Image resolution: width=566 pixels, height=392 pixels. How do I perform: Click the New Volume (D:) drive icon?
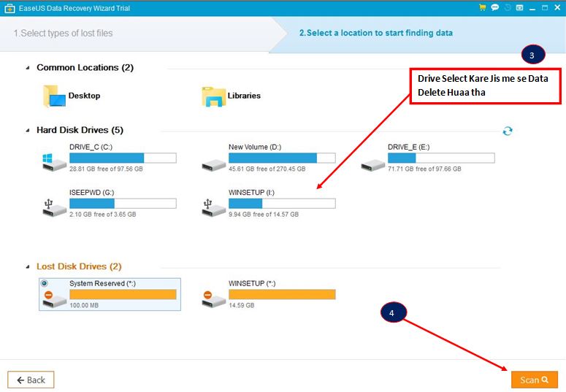click(214, 165)
